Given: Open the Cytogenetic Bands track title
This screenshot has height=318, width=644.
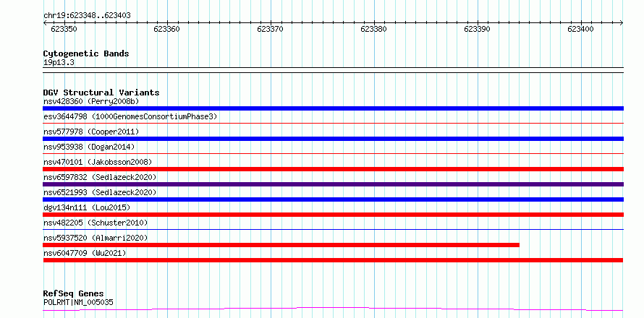Looking at the screenshot, I should (x=86, y=53).
